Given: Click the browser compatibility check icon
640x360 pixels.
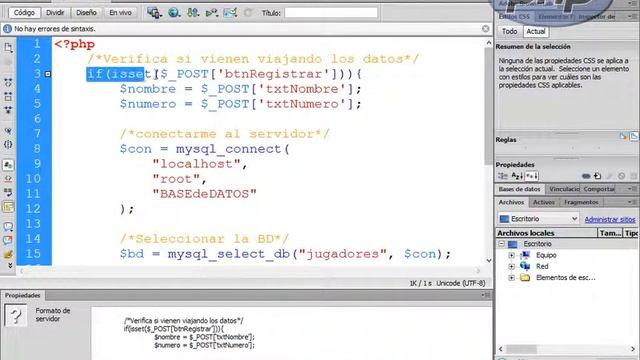Looking at the screenshot, I should tap(230, 13).
